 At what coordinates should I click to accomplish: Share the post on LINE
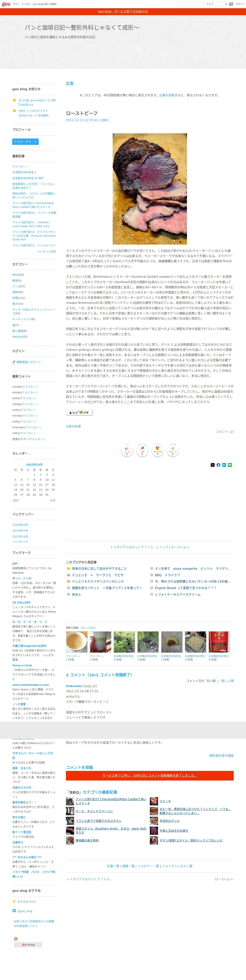point(230,465)
